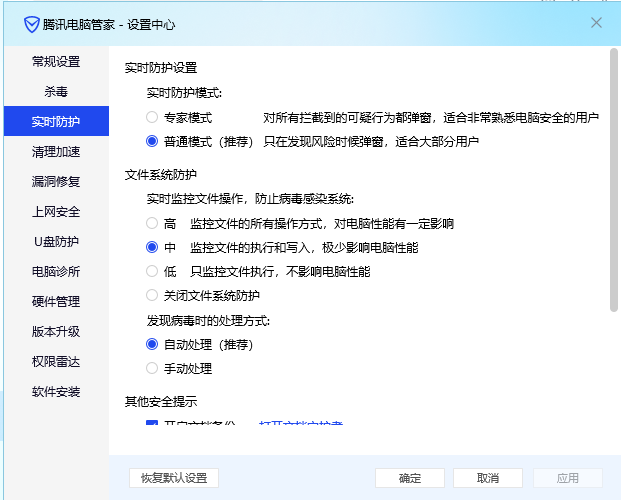The image size is (621, 500).
Task: Open the 软件安装 section
Action: pos(56,391)
